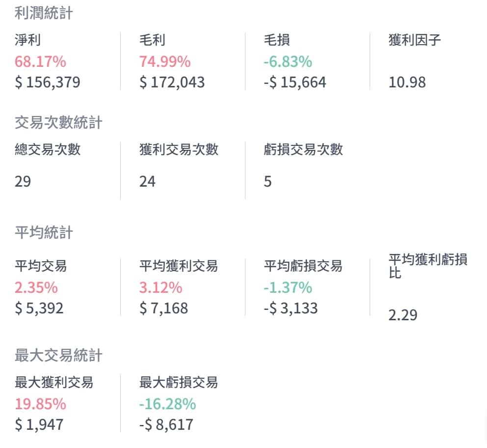
Task: Click the 獲利因子 label
Action: [x=414, y=40]
